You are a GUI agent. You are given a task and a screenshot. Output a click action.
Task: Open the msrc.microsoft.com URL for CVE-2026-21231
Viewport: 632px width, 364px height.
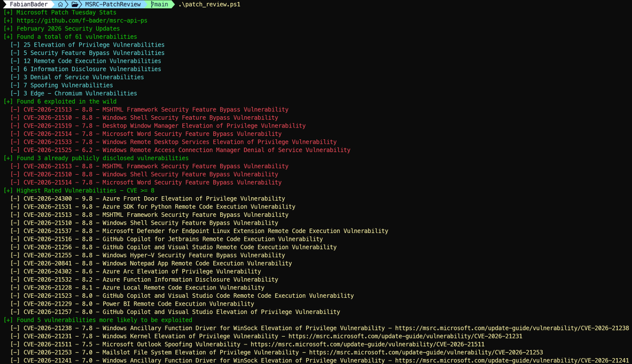(406, 336)
